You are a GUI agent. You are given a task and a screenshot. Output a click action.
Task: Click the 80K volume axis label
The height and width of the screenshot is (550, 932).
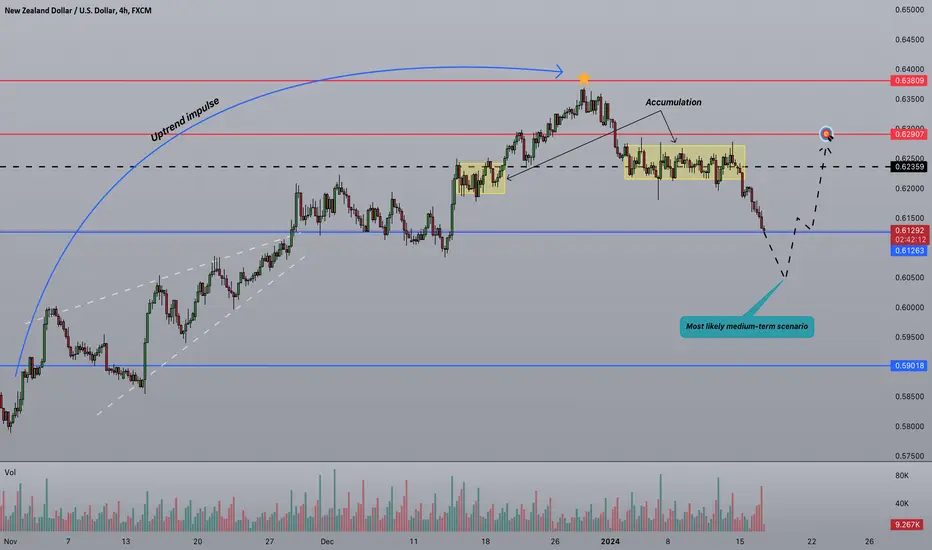point(902,476)
